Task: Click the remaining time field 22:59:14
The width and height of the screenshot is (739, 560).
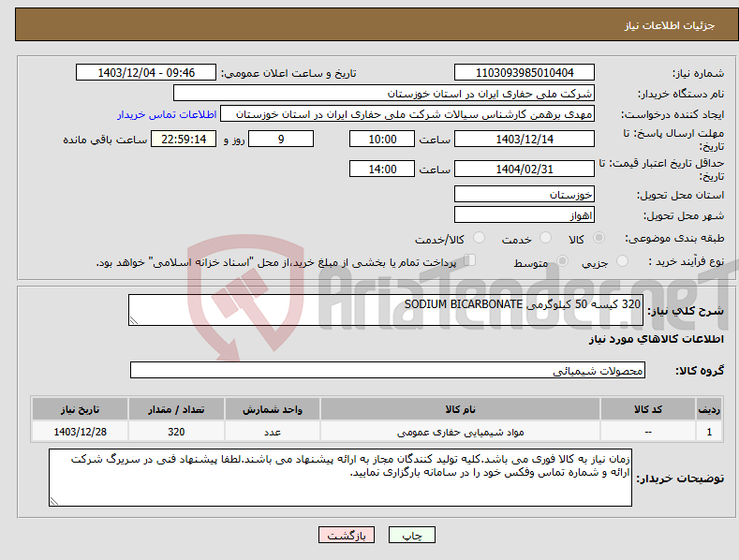Action: [184, 139]
